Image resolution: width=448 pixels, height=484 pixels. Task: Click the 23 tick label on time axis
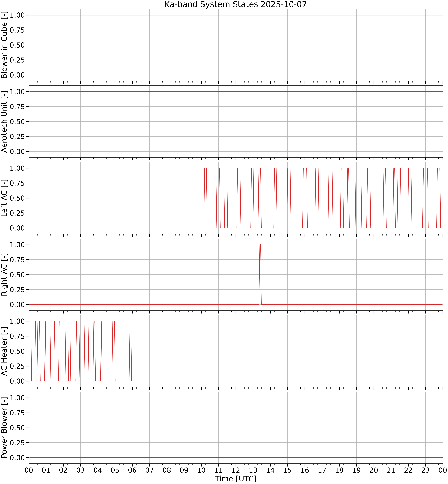(425, 470)
